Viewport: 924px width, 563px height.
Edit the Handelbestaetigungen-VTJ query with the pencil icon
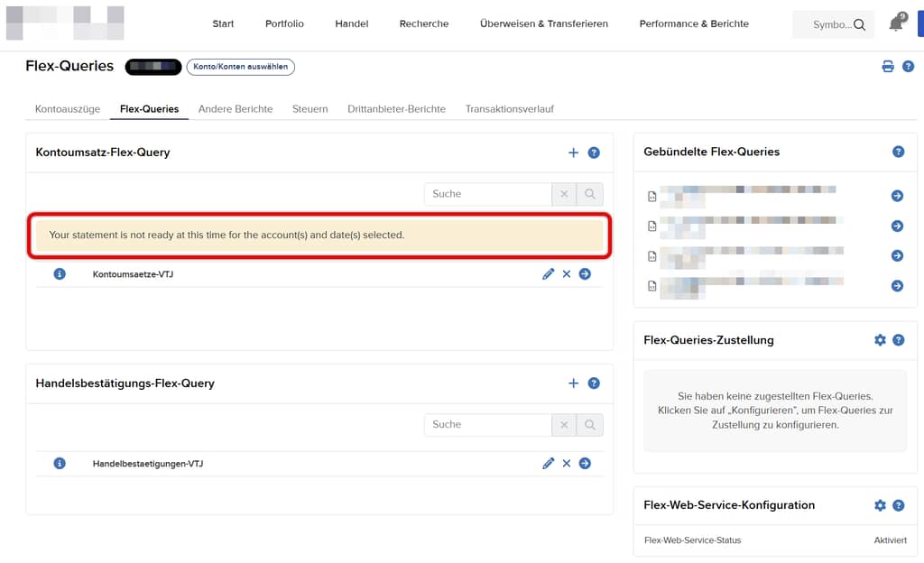[x=549, y=463]
